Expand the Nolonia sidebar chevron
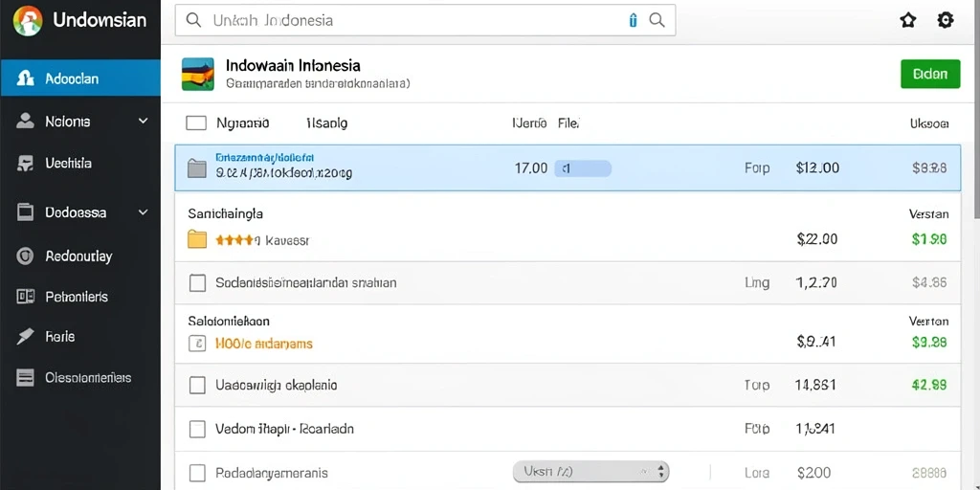This screenshot has height=490, width=980. (x=144, y=121)
